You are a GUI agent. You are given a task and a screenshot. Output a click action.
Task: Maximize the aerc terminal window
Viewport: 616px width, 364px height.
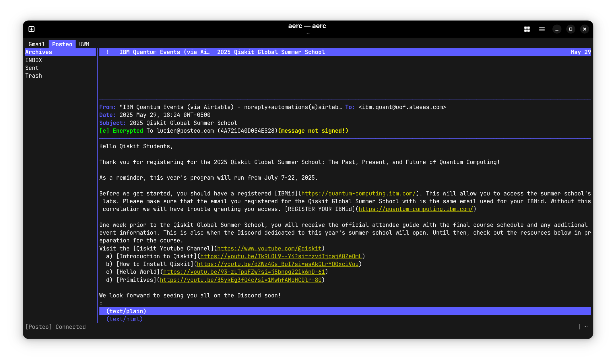click(x=571, y=29)
